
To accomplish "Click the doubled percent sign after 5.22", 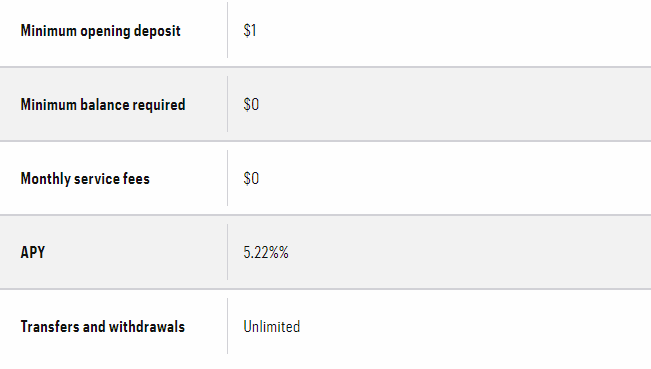I will tap(278, 252).
